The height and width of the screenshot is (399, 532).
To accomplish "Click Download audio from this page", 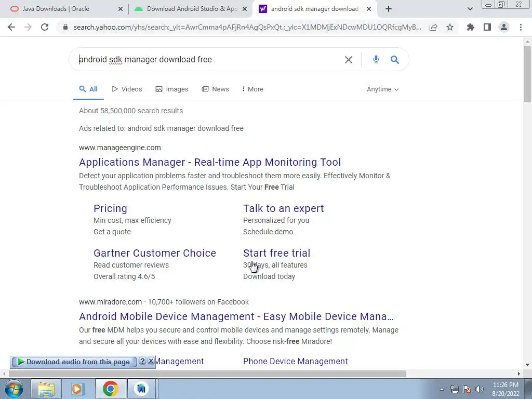I will click(x=74, y=362).
